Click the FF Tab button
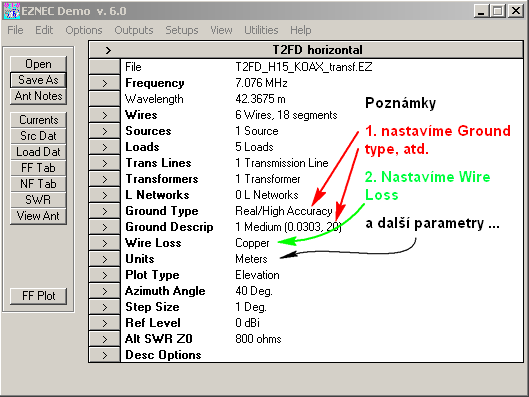This screenshot has width=529, height=397. tap(38, 168)
